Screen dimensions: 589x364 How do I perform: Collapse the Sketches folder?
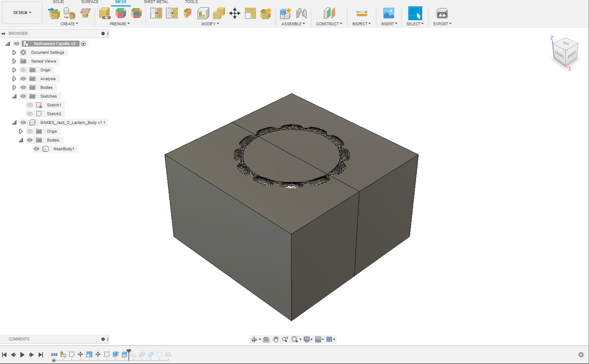coord(14,96)
